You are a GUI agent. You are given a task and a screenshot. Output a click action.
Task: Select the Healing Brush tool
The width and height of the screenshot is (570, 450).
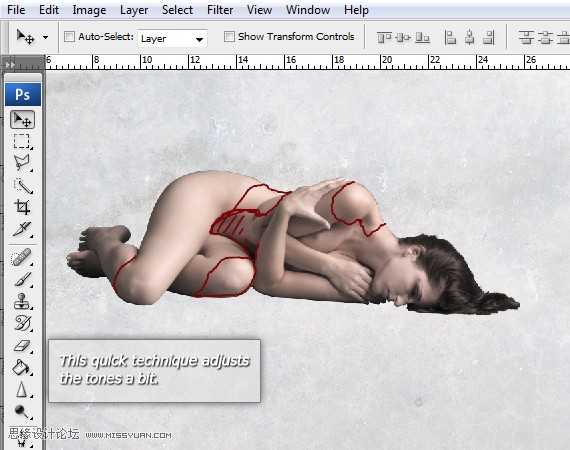coord(21,257)
